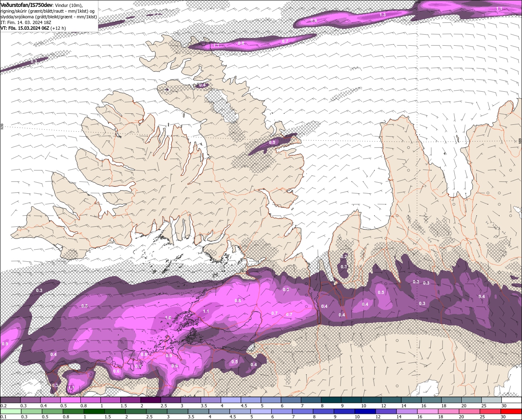Select the bright pink 0.5 swatch in upper legend

(71, 400)
